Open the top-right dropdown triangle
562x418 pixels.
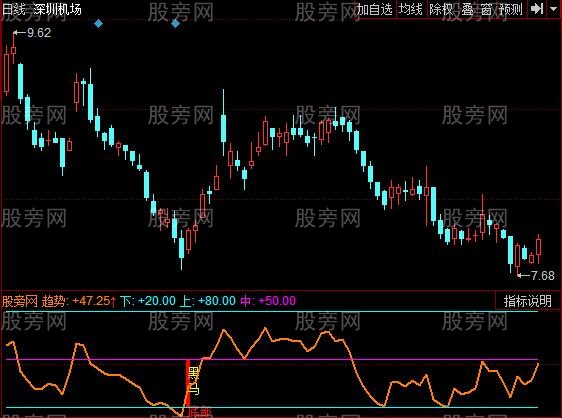tap(554, 9)
